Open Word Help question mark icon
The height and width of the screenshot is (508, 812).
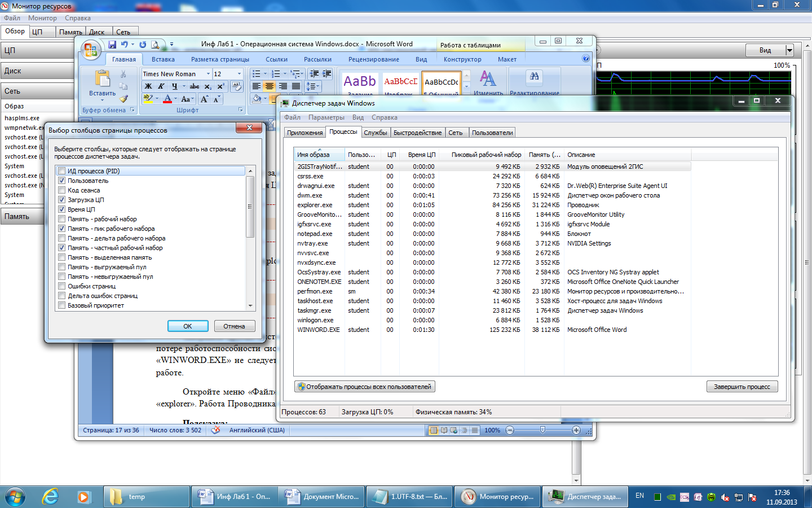coord(586,58)
